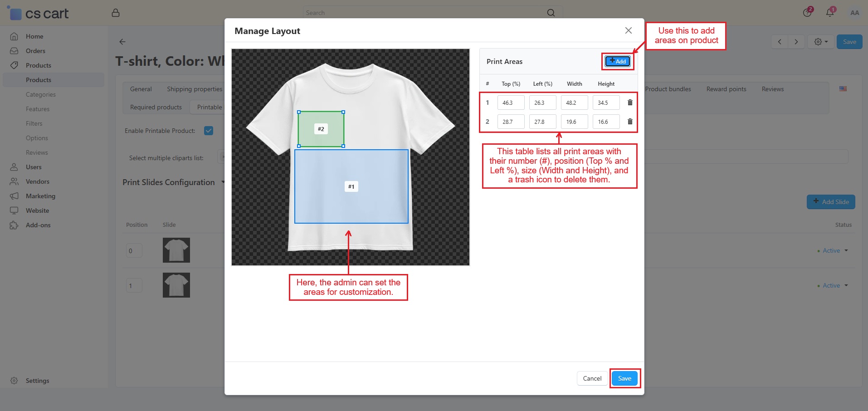Delete print area 1 with trash icon
The height and width of the screenshot is (411, 868).
[x=630, y=103]
